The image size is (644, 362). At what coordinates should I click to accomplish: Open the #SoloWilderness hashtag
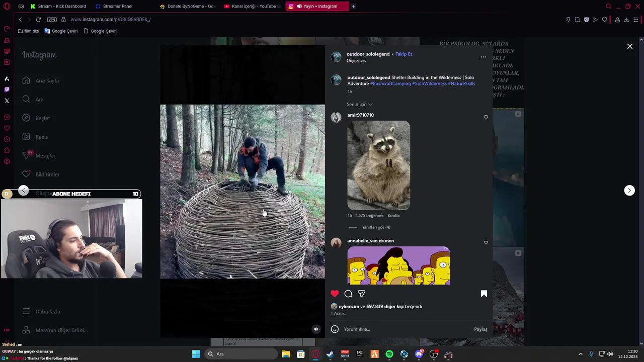pyautogui.click(x=429, y=83)
